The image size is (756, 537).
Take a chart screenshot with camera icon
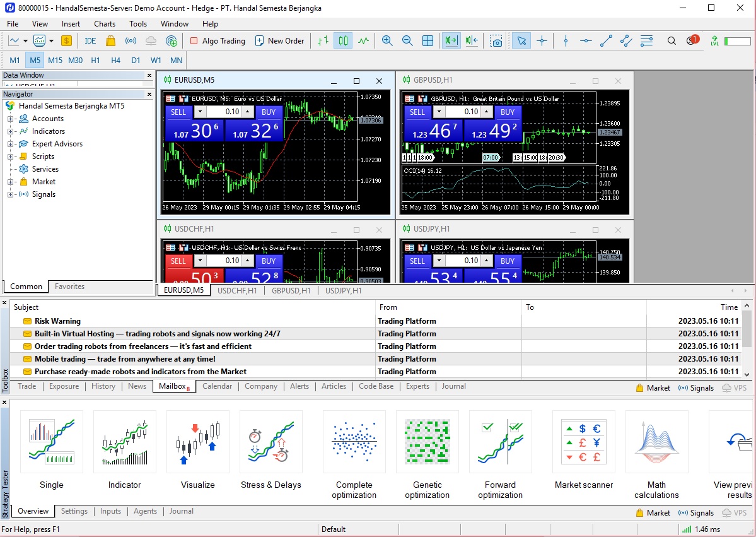click(x=496, y=41)
